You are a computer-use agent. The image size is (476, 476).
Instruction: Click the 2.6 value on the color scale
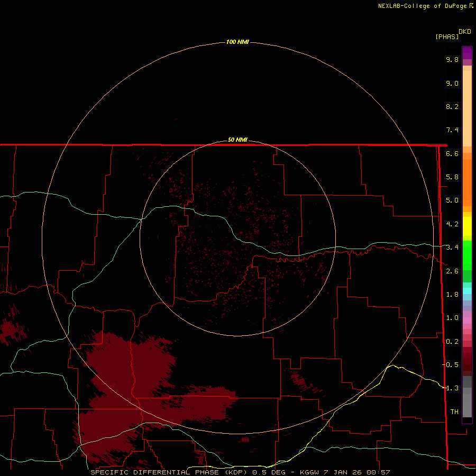tap(452, 271)
